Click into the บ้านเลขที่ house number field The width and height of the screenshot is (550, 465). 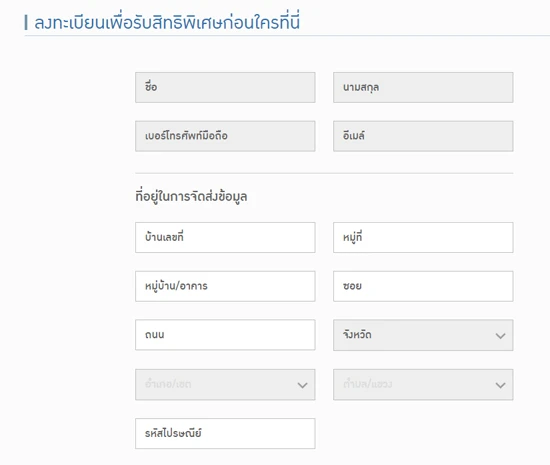coord(225,237)
